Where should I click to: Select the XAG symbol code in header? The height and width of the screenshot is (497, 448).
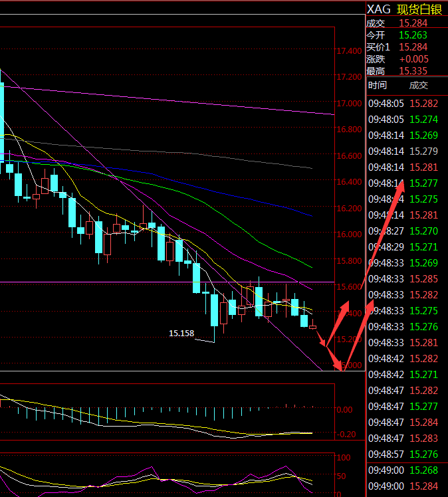point(379,9)
